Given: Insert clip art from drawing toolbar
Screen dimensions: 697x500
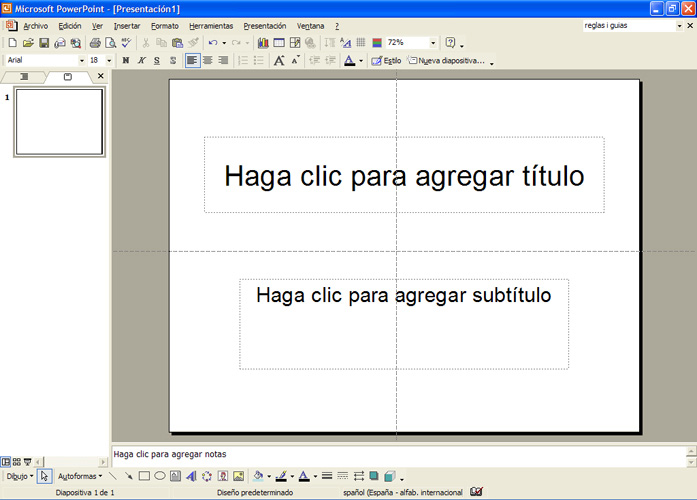Looking at the screenshot, I should pyautogui.click(x=223, y=476).
